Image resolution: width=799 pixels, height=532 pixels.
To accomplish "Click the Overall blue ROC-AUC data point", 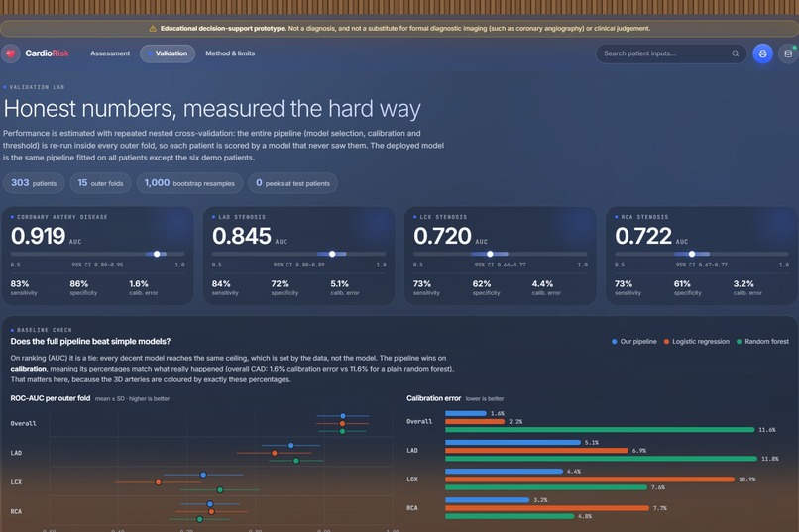I will [x=343, y=416].
